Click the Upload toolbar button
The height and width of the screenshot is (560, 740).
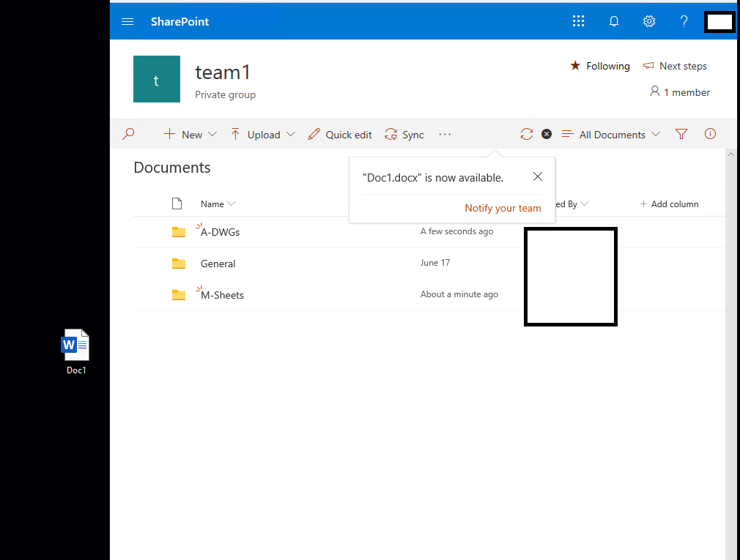tap(256, 135)
